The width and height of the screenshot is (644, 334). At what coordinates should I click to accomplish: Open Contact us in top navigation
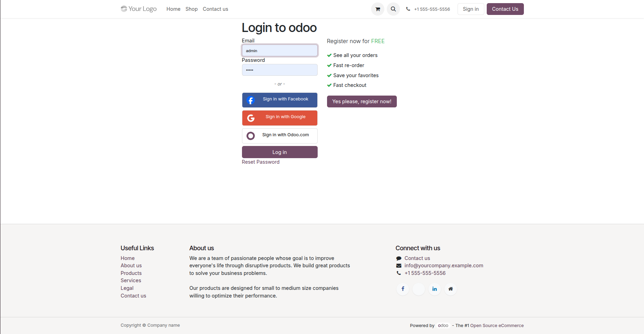[215, 9]
